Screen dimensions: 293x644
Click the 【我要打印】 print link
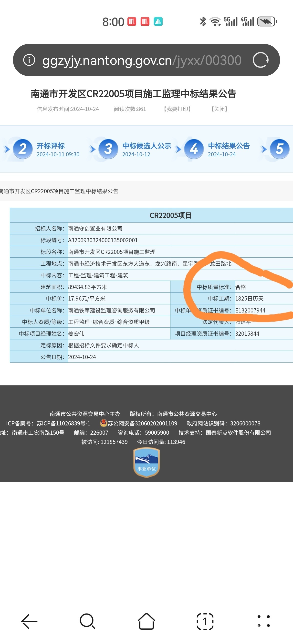(x=178, y=109)
